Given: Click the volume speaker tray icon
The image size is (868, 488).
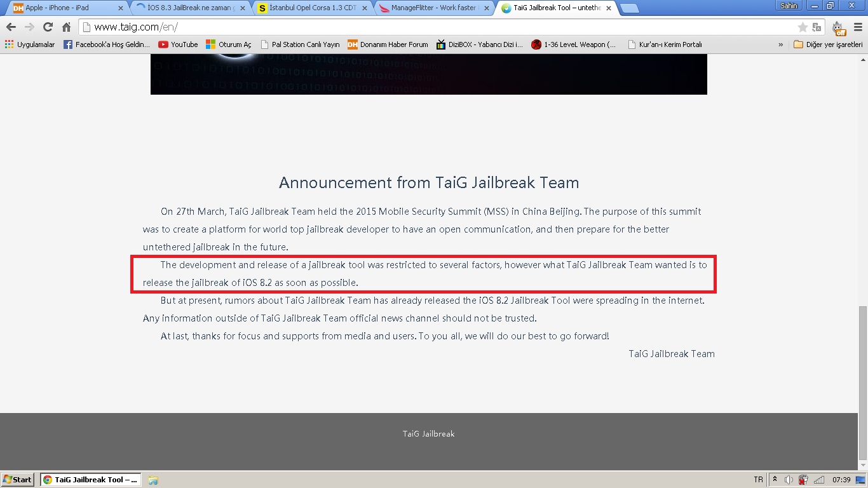Looking at the screenshot, I should pos(789,480).
